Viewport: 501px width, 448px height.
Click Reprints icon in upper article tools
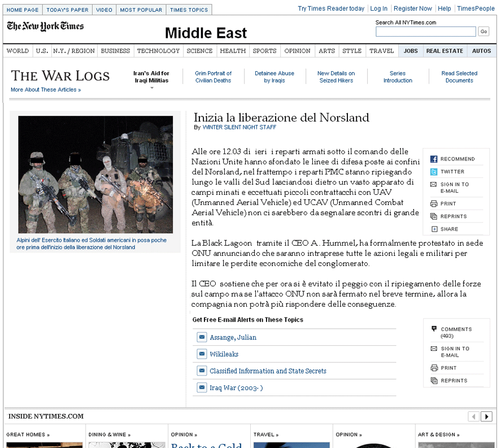pyautogui.click(x=434, y=216)
